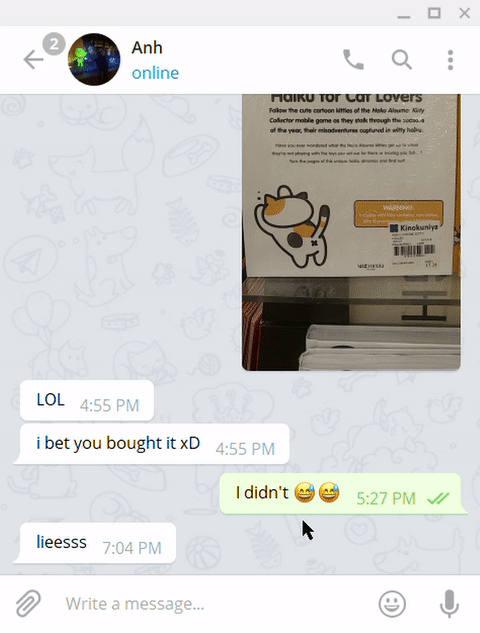The height and width of the screenshot is (633, 480).
Task: Search messages with the magnifier icon
Action: click(x=402, y=60)
